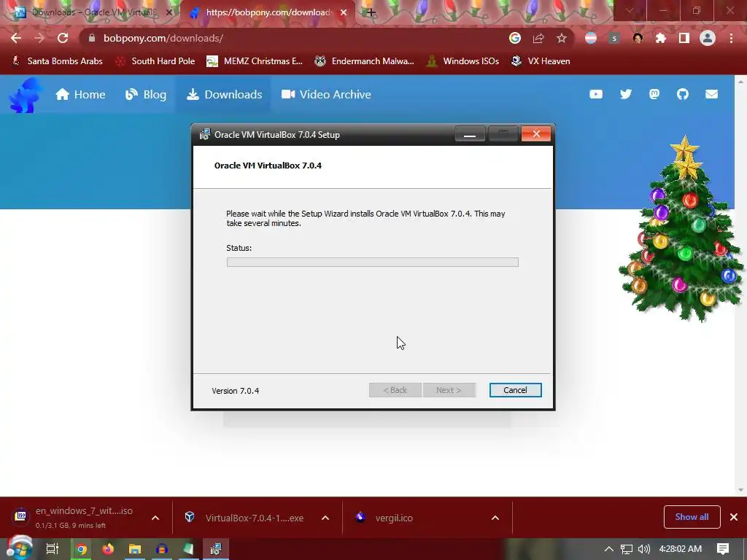Open VX Heaven bookmark
Screen dimensions: 747x560
pos(541,61)
